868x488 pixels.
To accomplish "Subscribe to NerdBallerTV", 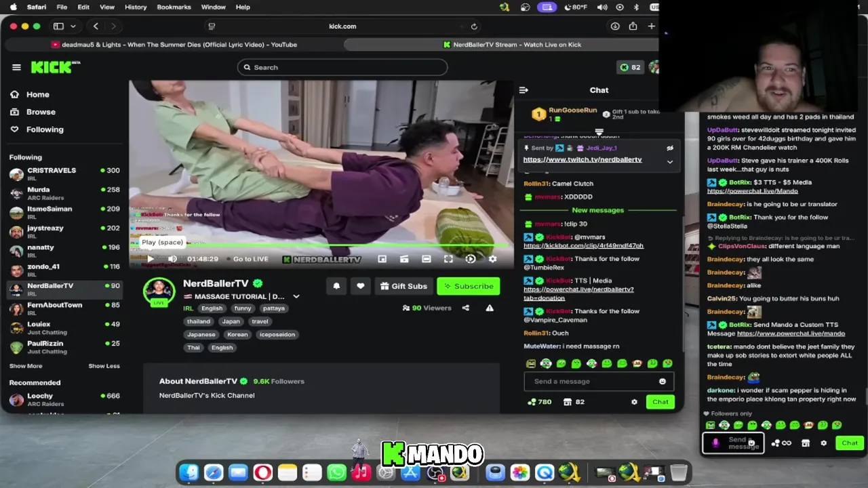I will click(x=469, y=286).
